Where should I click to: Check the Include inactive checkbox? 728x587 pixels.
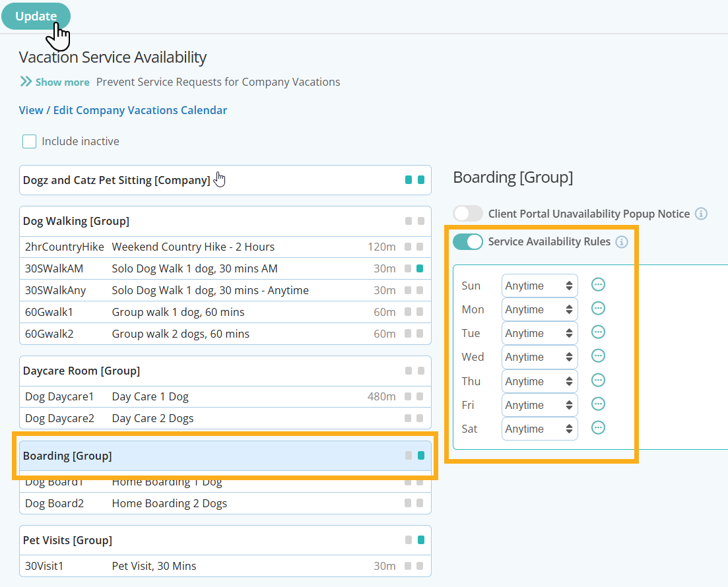[x=29, y=141]
